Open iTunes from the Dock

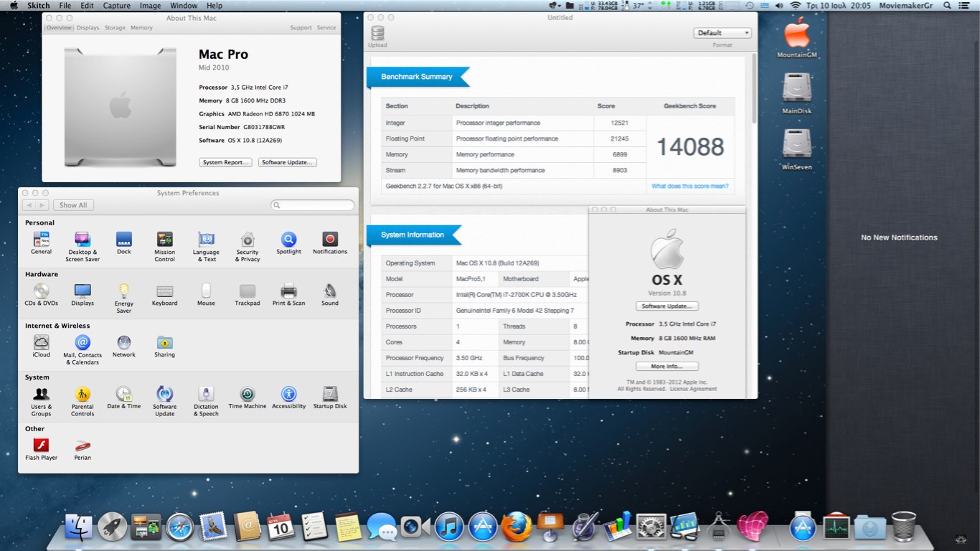(449, 527)
